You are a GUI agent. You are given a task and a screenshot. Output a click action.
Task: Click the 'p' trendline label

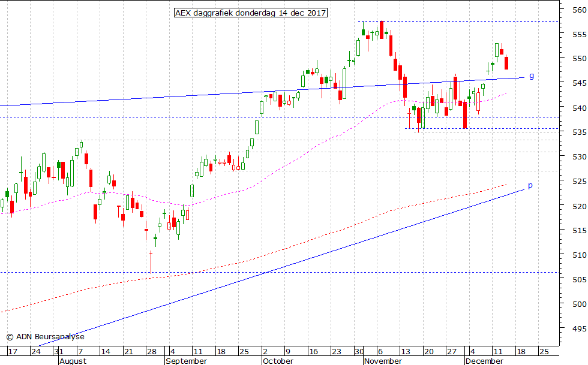point(530,186)
